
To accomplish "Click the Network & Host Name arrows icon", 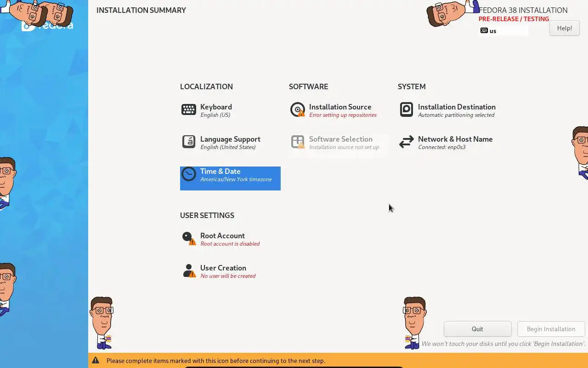I will (407, 142).
